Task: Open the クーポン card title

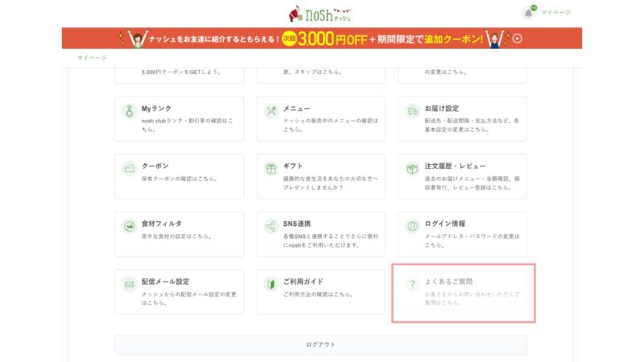Action: pos(155,166)
